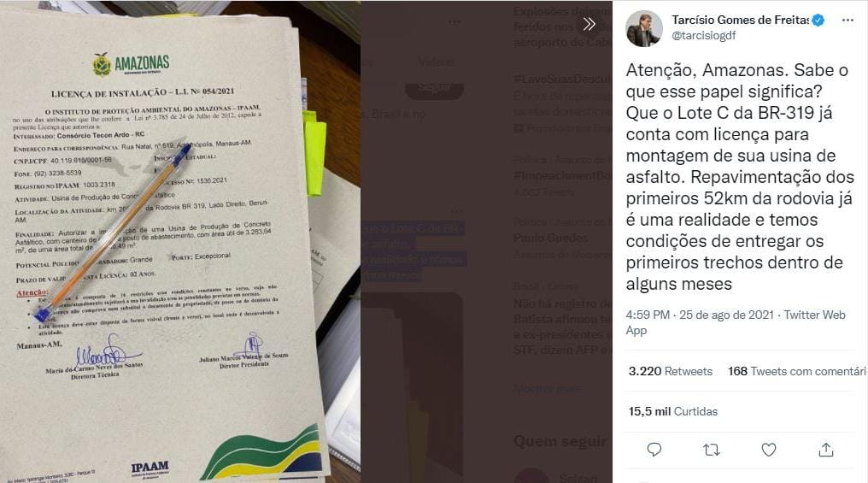Open the @tarcisiogdf handle link

[x=704, y=35]
